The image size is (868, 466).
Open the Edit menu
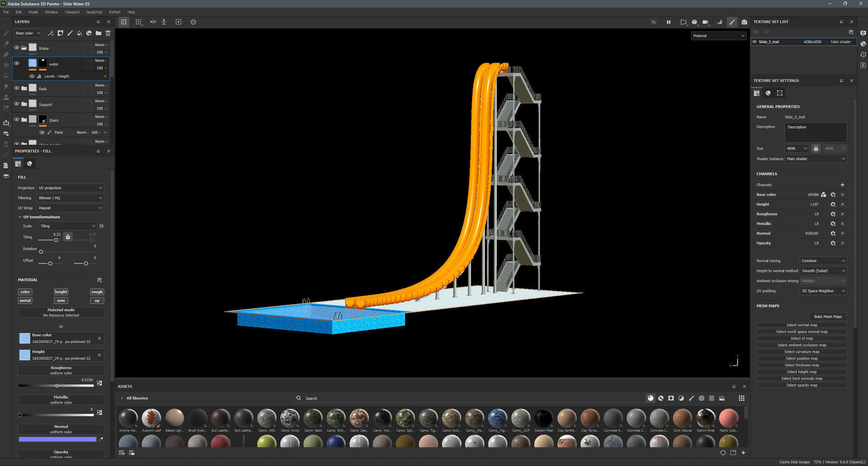pyautogui.click(x=19, y=12)
